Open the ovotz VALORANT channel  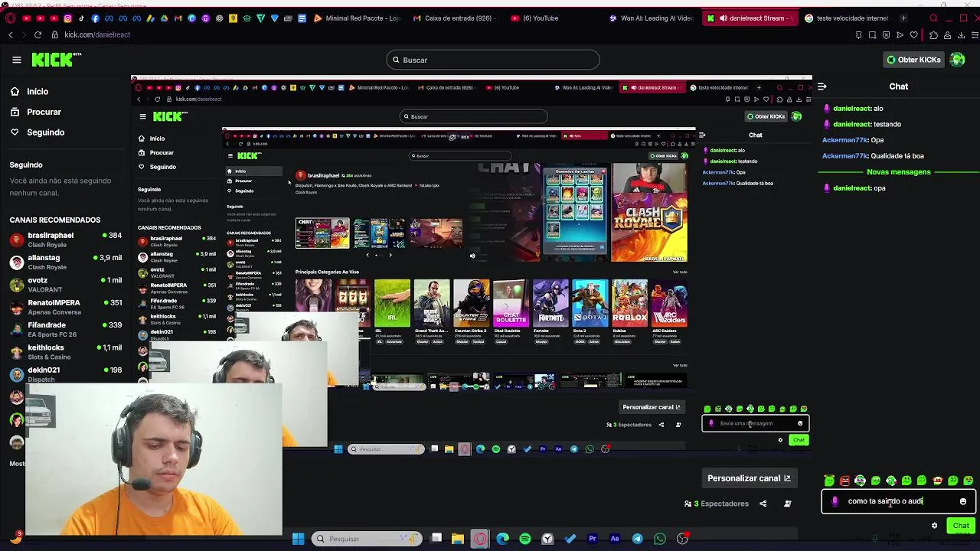(x=65, y=285)
